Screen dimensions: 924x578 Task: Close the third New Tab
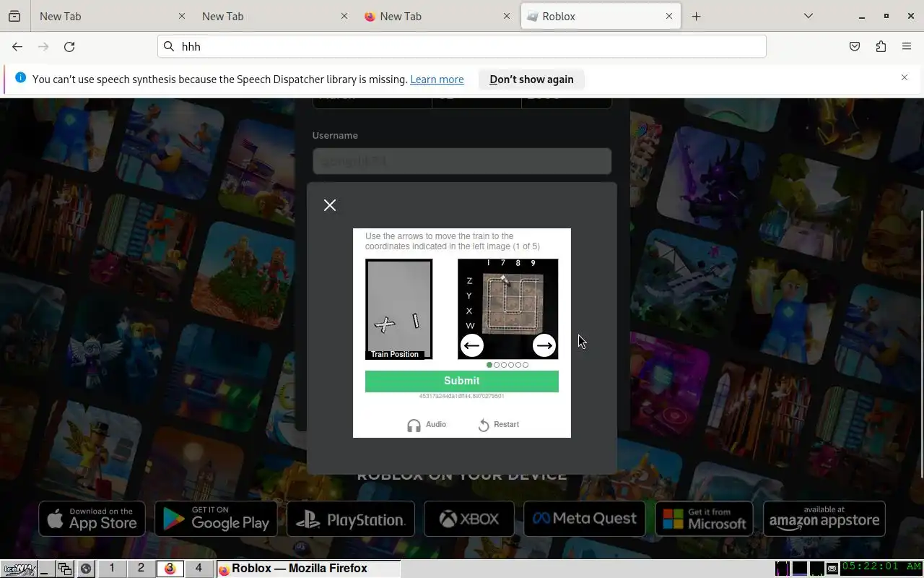506,16
